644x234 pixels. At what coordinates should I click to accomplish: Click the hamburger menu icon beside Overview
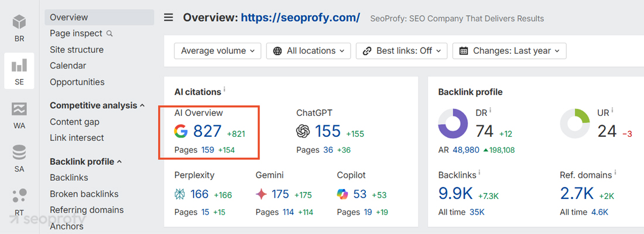tap(169, 18)
